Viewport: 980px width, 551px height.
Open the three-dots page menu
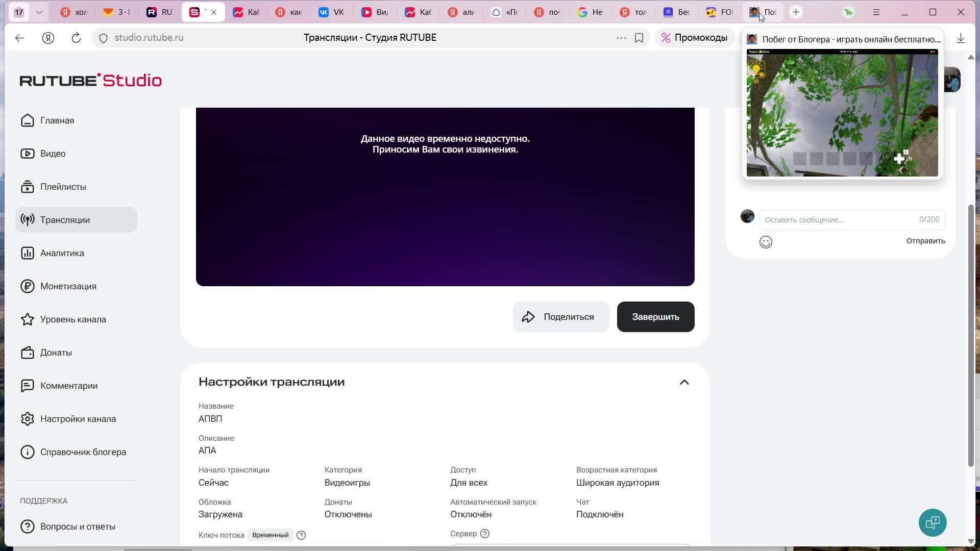(x=621, y=38)
